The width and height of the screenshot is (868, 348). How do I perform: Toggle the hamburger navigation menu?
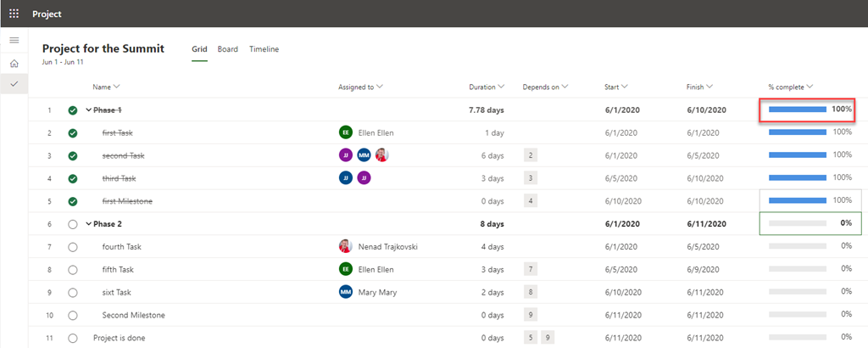click(x=14, y=41)
